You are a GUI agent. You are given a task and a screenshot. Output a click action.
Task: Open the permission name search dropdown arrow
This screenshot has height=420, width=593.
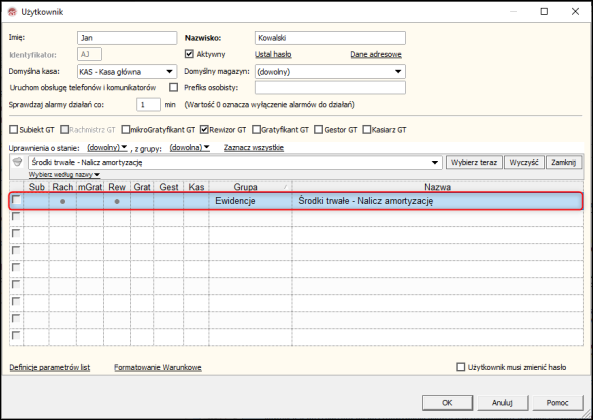point(435,163)
